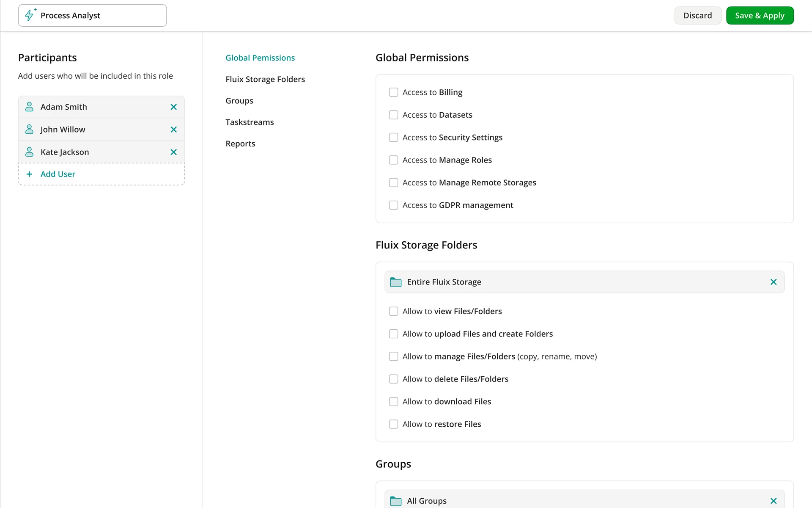Image resolution: width=812 pixels, height=508 pixels.
Task: Go to Taskstreams section
Action: pos(250,122)
